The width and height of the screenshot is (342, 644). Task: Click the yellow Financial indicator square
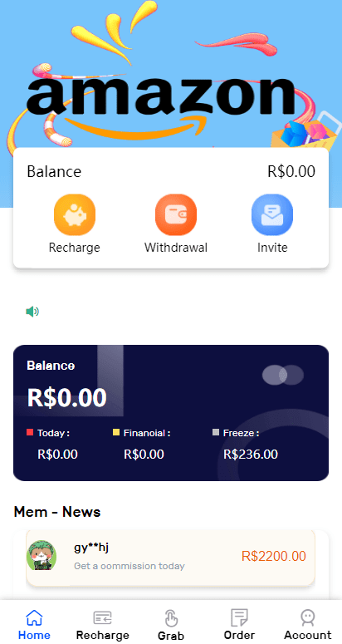tap(116, 432)
